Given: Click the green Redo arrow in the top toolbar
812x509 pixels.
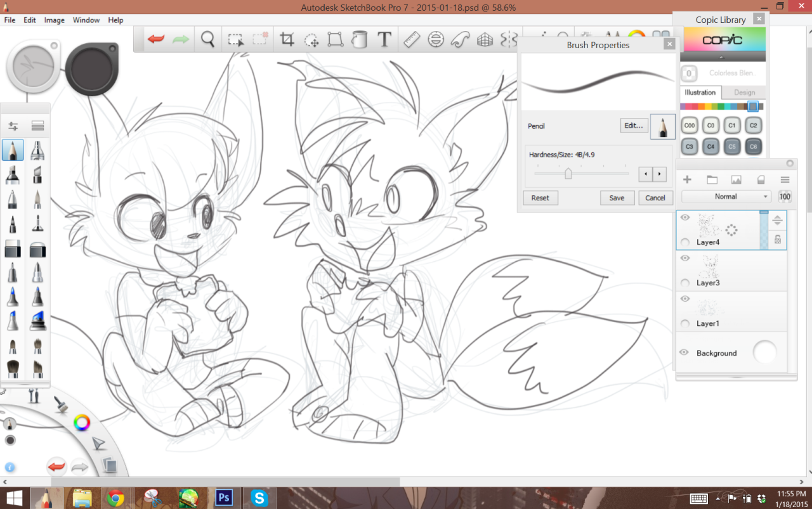Looking at the screenshot, I should 181,39.
